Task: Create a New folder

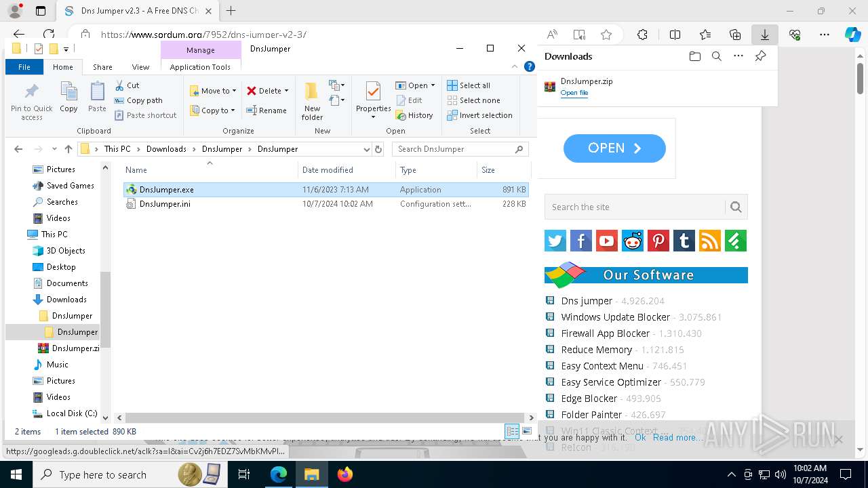Action: click(312, 102)
